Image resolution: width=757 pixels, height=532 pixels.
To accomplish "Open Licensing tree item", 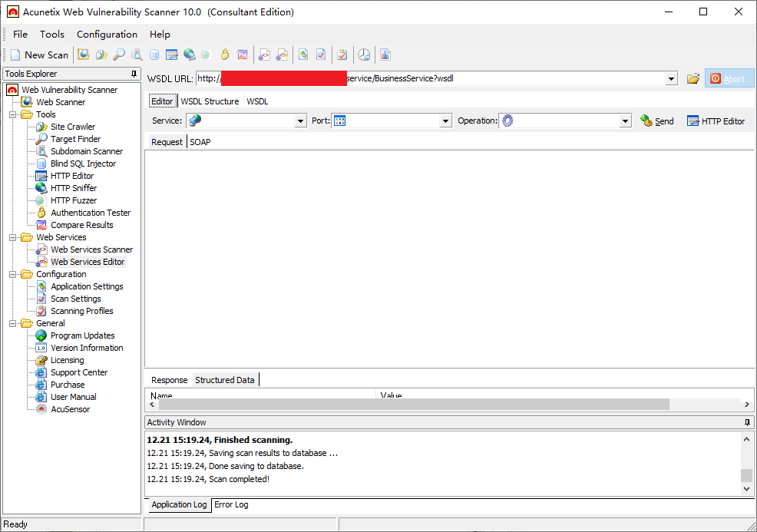I will pos(67,360).
